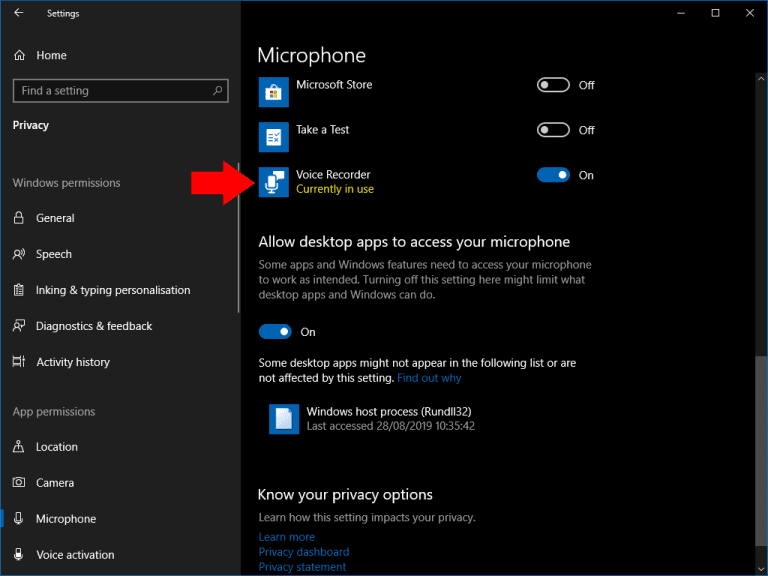Click the Learn more link
768x576 pixels.
click(285, 537)
